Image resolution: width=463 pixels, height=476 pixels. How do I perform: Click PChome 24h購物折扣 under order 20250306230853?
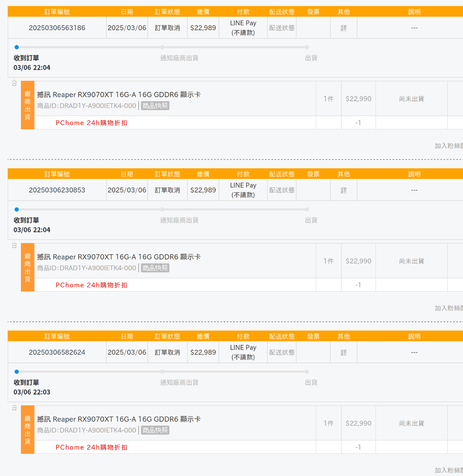click(91, 285)
